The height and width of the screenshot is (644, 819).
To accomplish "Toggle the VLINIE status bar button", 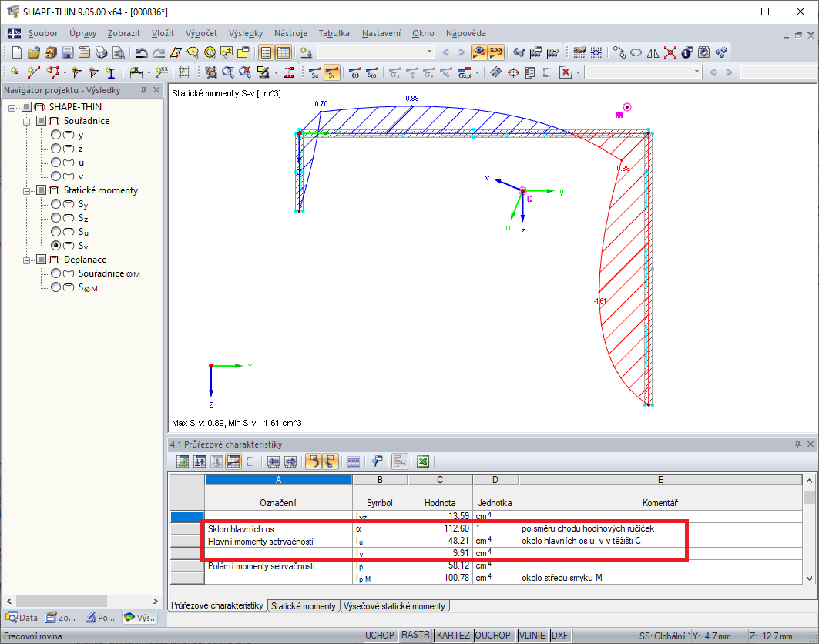I will pos(532,635).
